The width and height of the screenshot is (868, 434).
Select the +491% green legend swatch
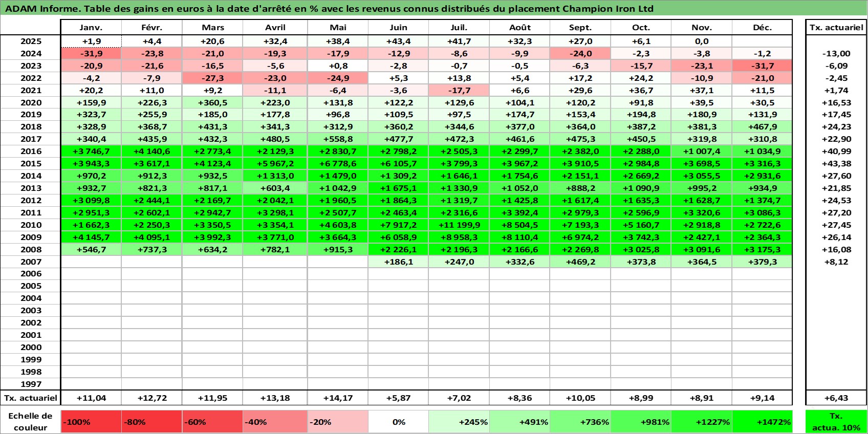519,422
